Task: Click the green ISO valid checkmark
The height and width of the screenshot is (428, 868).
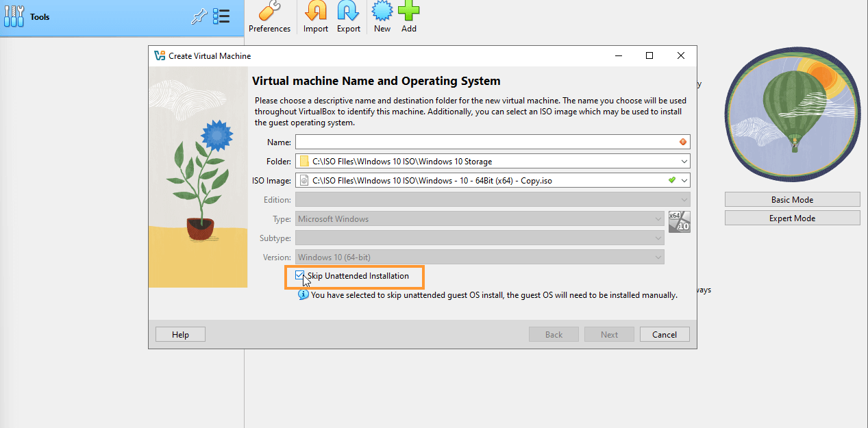Action: [672, 180]
